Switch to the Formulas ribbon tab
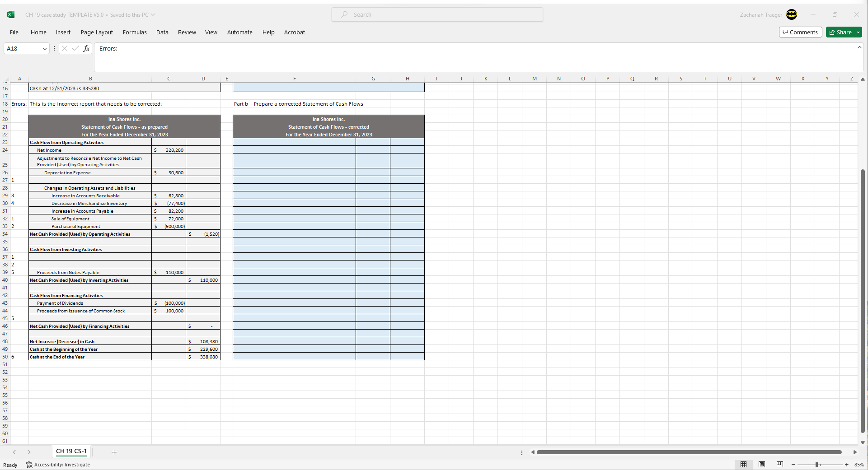 pyautogui.click(x=135, y=32)
